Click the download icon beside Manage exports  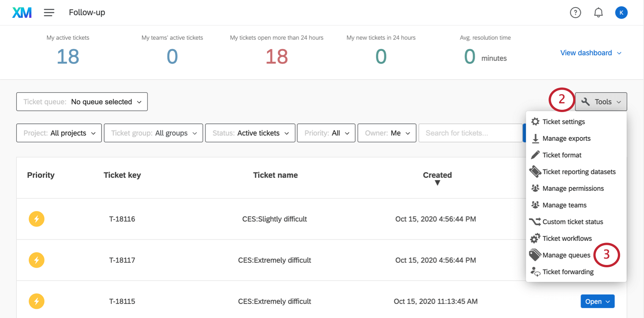(535, 138)
